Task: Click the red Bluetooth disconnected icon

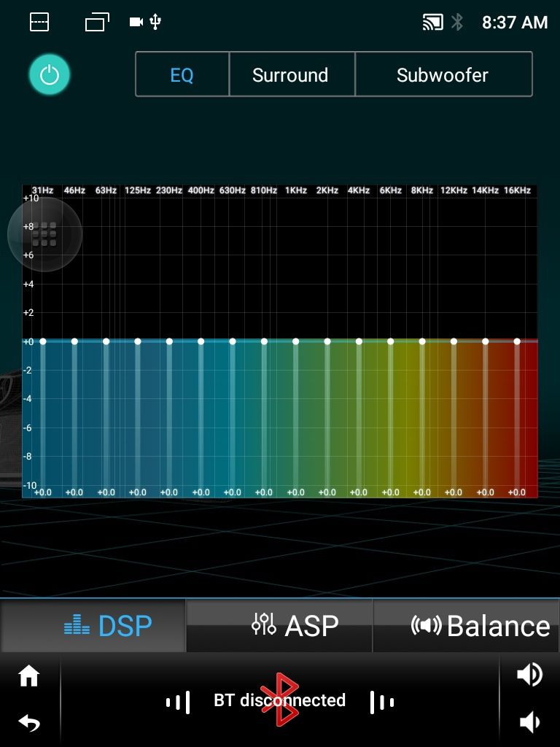Action: [280, 700]
